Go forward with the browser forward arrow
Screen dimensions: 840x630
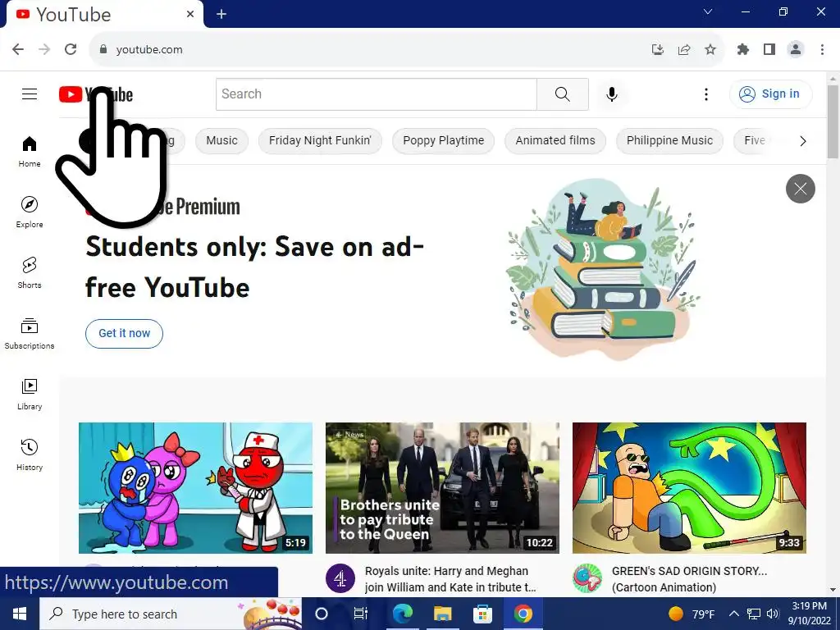click(44, 49)
